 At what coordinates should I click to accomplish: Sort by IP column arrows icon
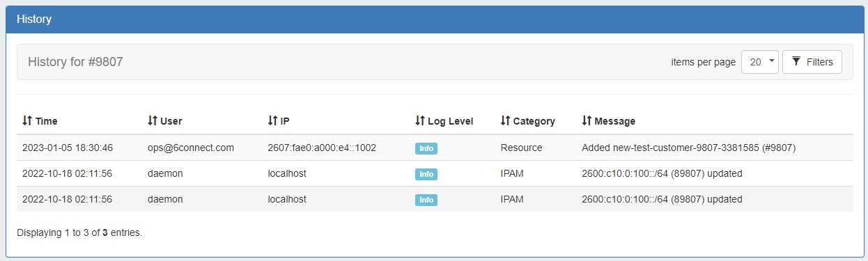272,121
